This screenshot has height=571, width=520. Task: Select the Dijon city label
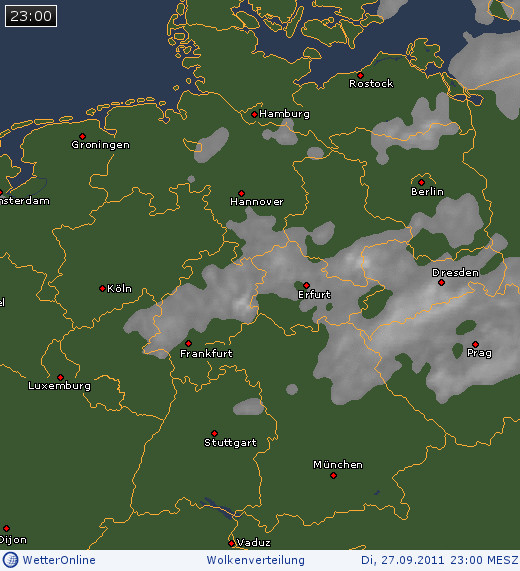coord(13,540)
